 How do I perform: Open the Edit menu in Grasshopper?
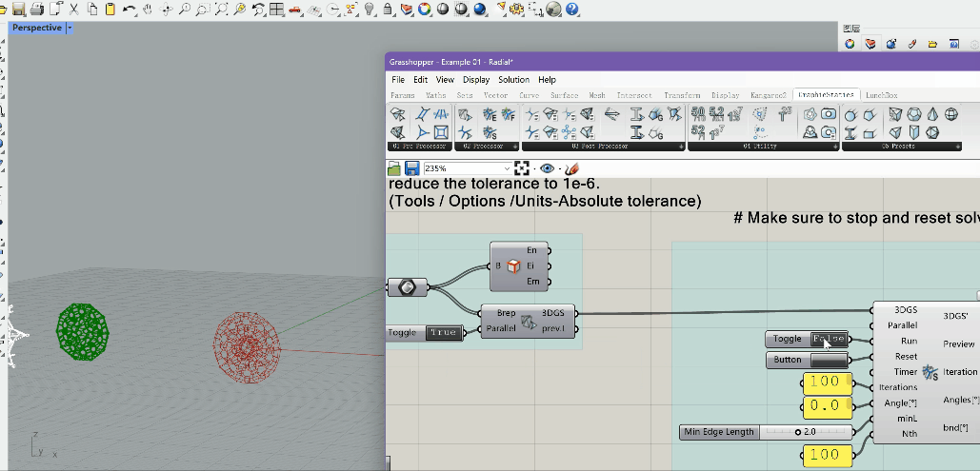(x=421, y=80)
